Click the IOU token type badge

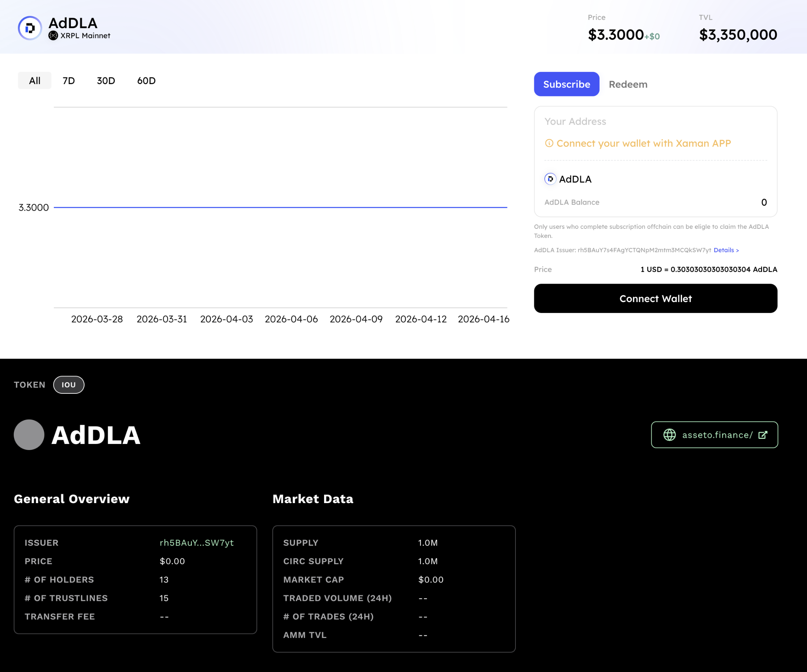point(69,385)
